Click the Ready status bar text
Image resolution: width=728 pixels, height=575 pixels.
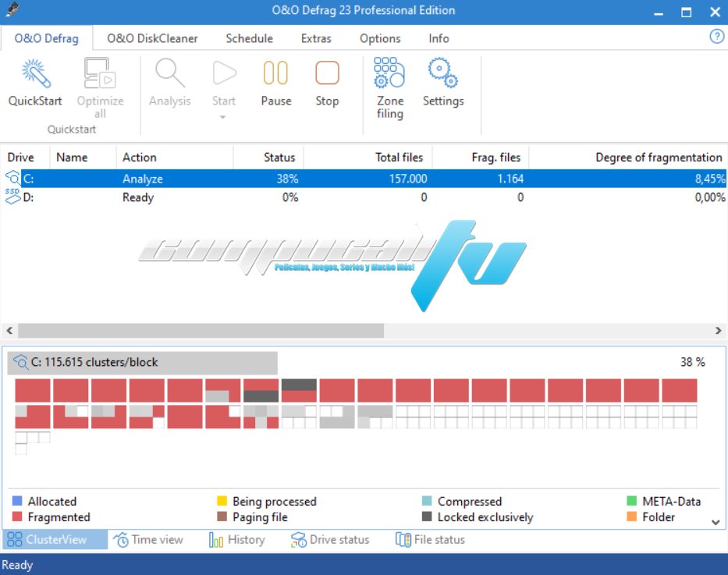pos(18,565)
